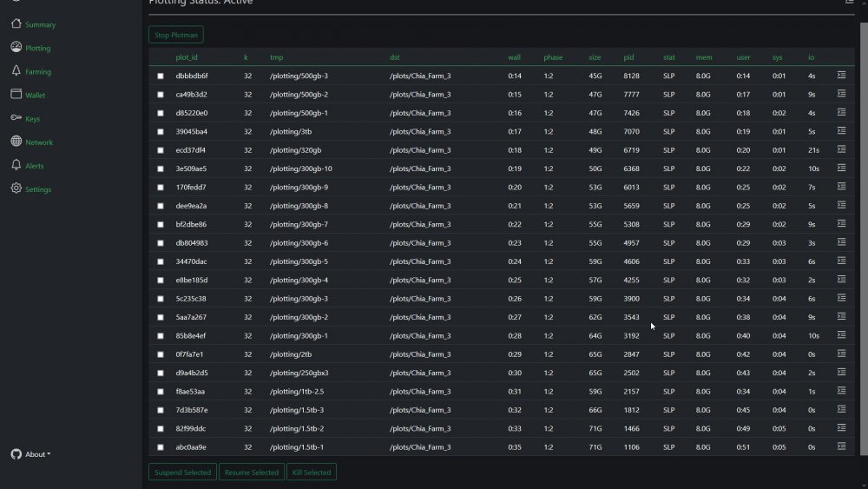This screenshot has height=489, width=868.
Task: Click Resume Selected button
Action: 252,472
